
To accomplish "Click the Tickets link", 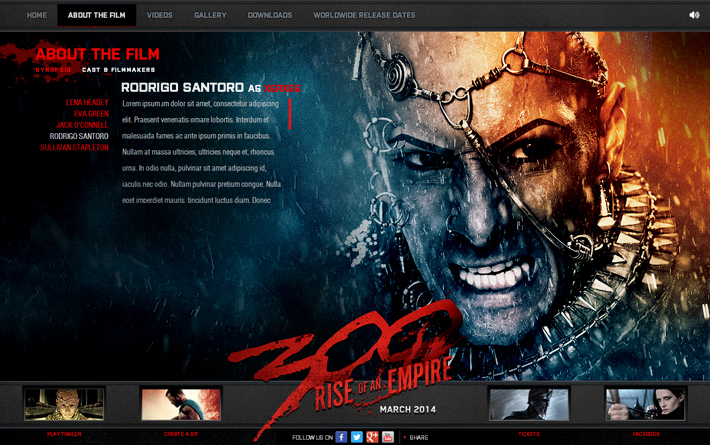I will click(529, 434).
